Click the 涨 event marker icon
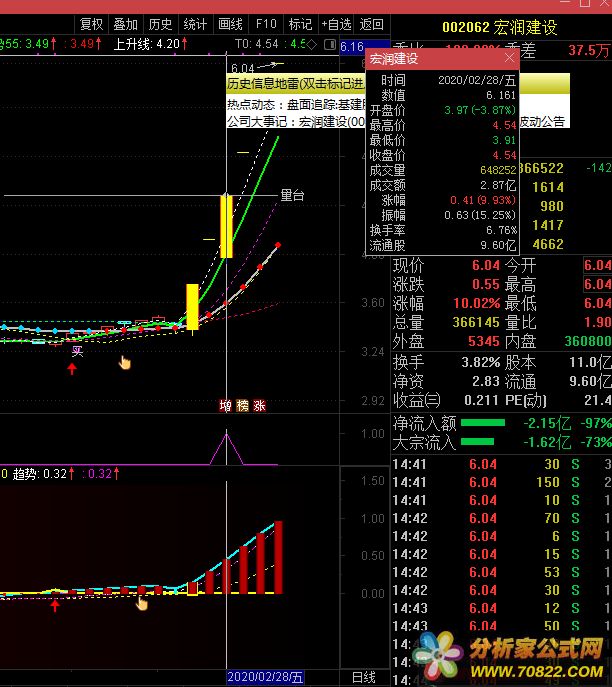 [x=259, y=406]
